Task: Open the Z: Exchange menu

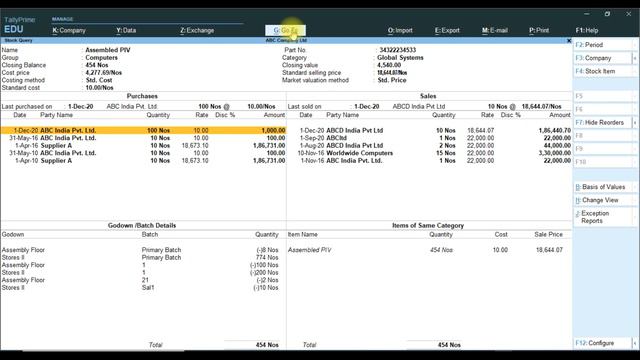Action: click(197, 30)
